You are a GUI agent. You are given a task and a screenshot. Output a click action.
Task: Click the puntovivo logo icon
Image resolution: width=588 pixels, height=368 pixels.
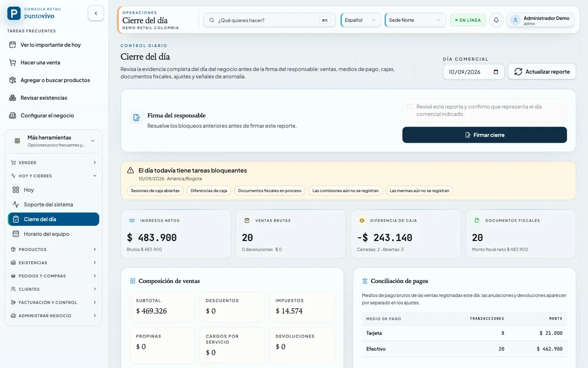point(14,13)
